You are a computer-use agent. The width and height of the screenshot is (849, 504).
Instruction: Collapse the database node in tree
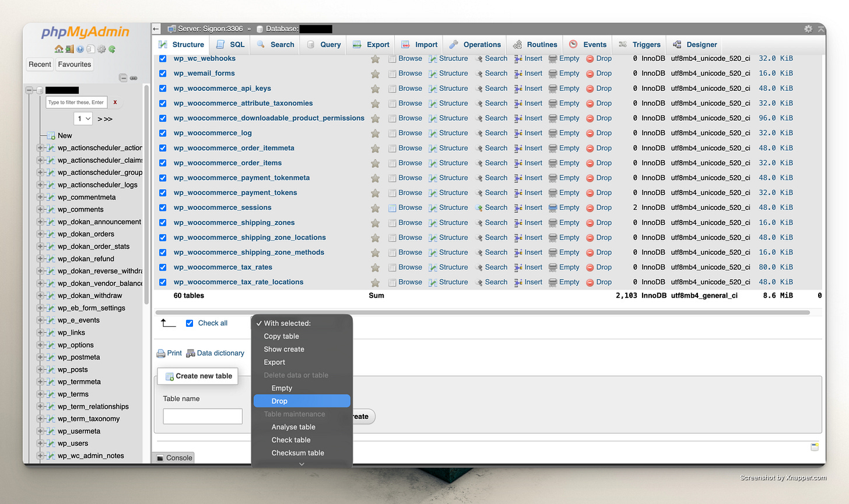click(x=29, y=90)
